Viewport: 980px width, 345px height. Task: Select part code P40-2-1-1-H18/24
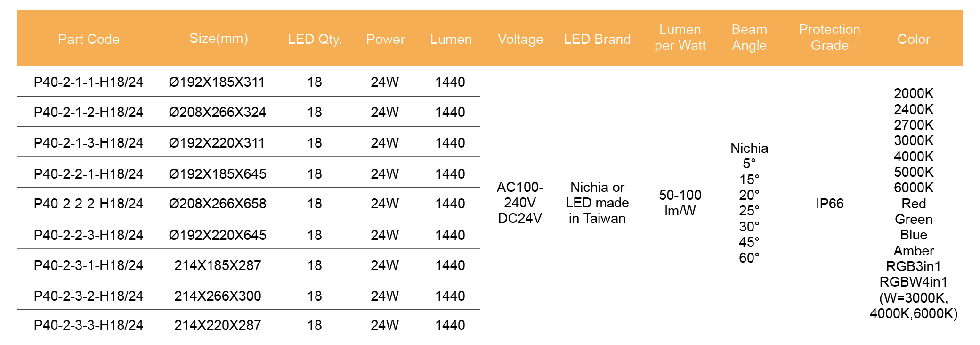[89, 82]
